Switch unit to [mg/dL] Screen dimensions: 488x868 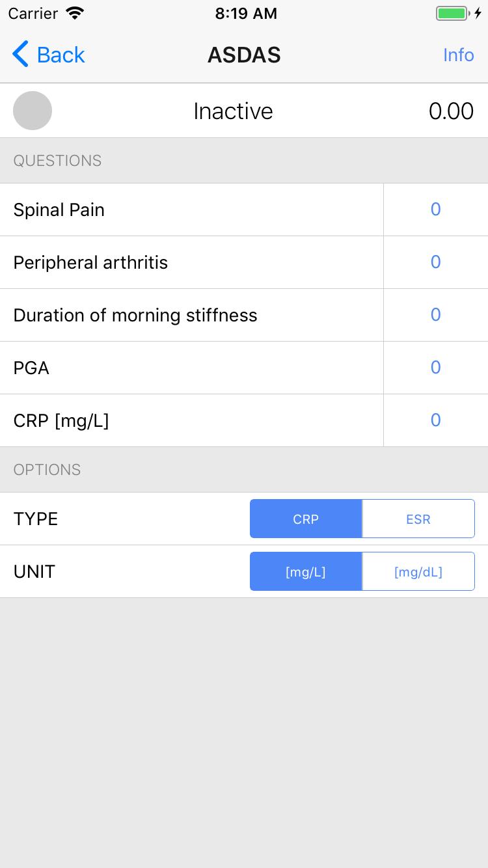tap(418, 572)
